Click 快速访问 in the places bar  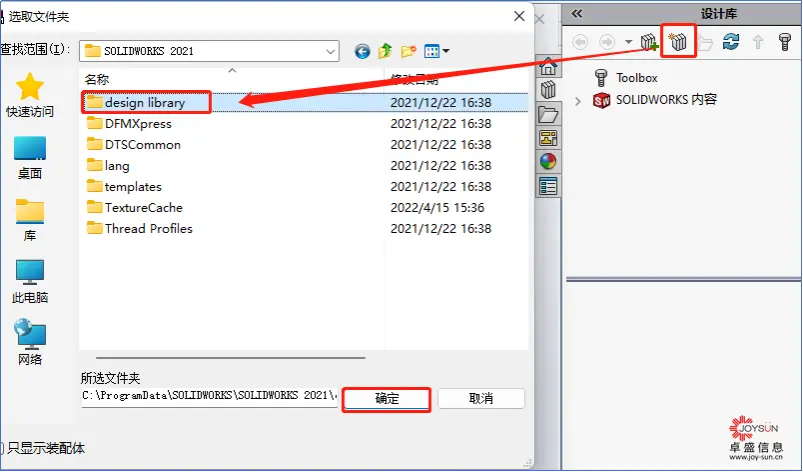30,95
